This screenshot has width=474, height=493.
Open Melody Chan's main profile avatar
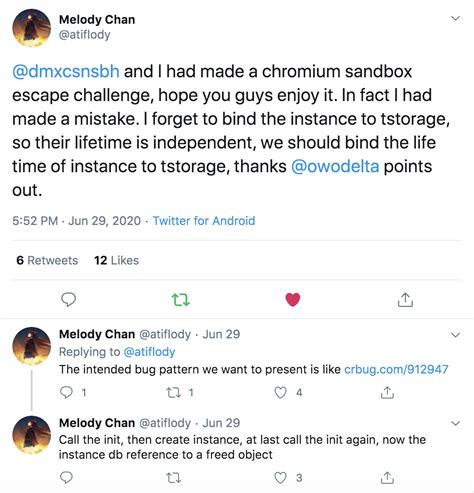point(32,28)
